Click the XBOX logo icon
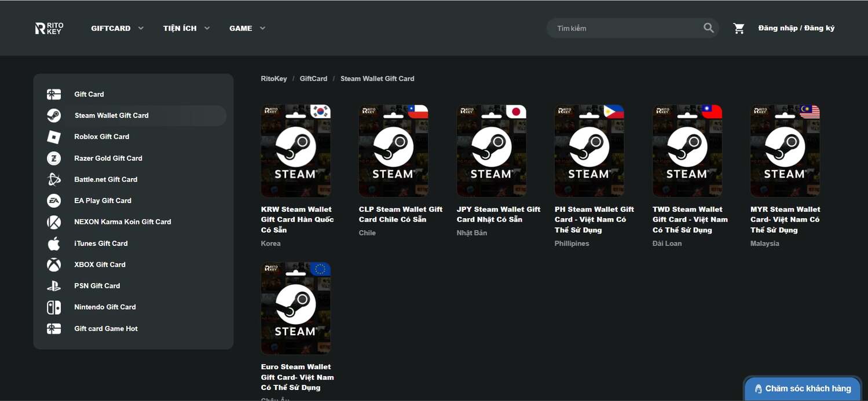This screenshot has height=401, width=868. [54, 264]
